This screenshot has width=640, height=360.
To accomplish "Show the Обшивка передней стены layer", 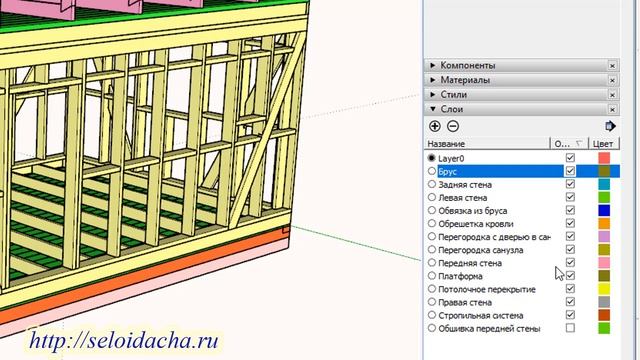I will (x=570, y=328).
